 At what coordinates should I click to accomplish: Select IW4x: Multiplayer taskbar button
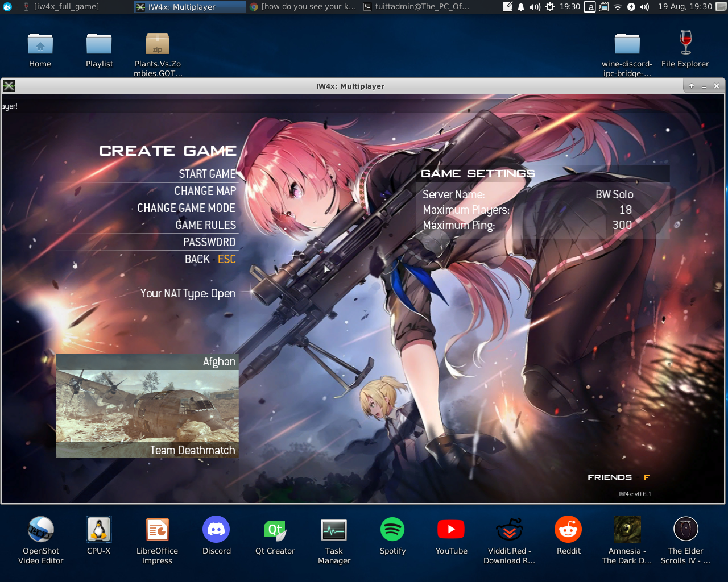(x=190, y=7)
